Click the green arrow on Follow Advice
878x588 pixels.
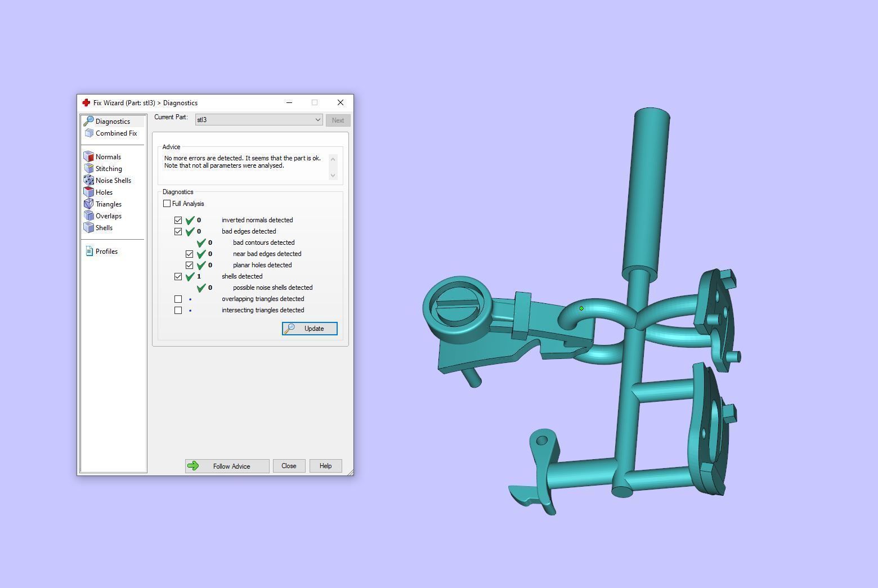click(193, 466)
